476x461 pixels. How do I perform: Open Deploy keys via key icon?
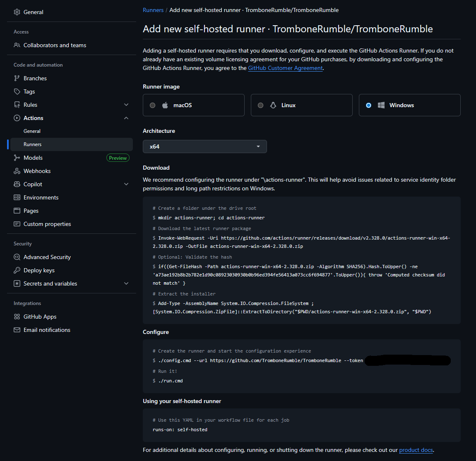17,270
